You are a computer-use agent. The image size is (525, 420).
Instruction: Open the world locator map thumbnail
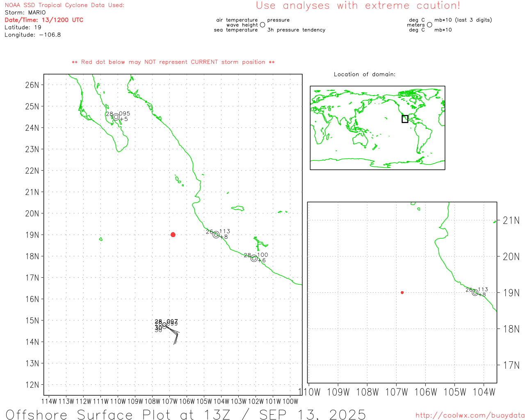(377, 128)
